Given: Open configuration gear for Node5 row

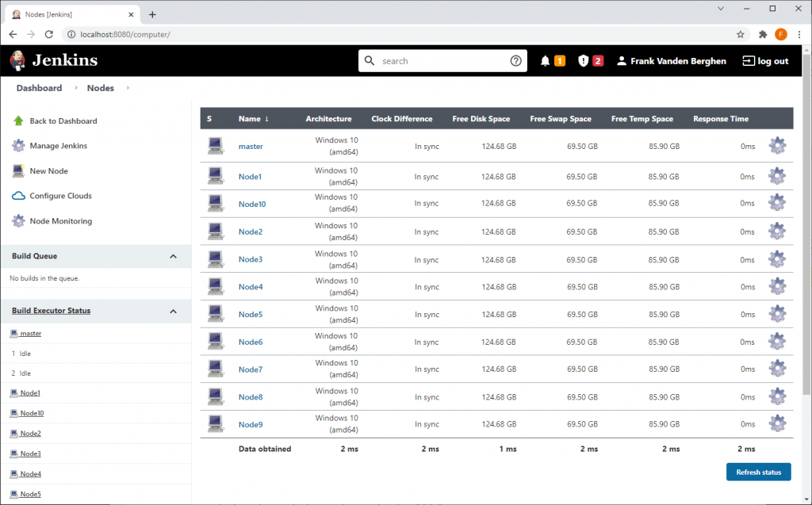Looking at the screenshot, I should point(777,314).
